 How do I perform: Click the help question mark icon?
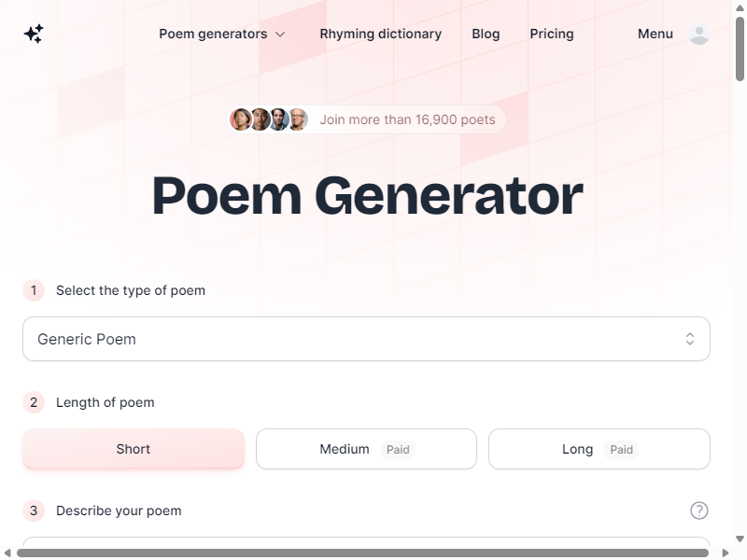[698, 511]
